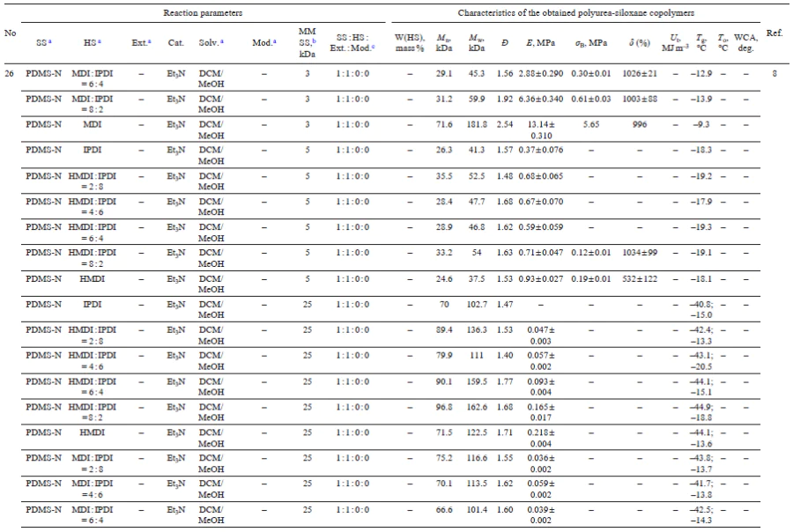Click the 'σB, MPa' column header

[x=591, y=43]
